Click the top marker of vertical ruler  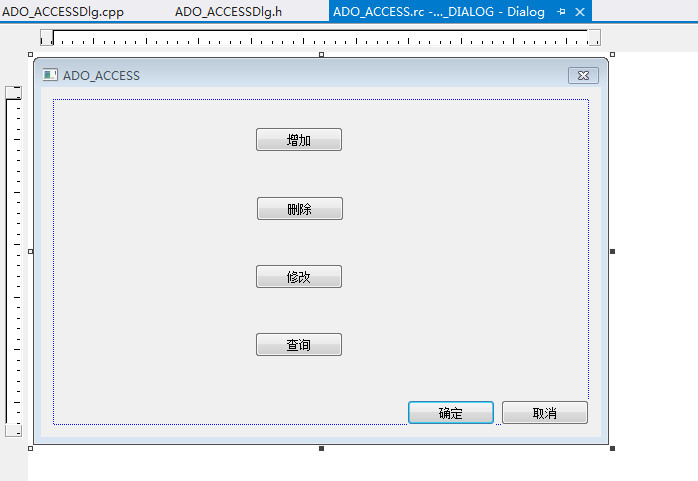pos(13,93)
